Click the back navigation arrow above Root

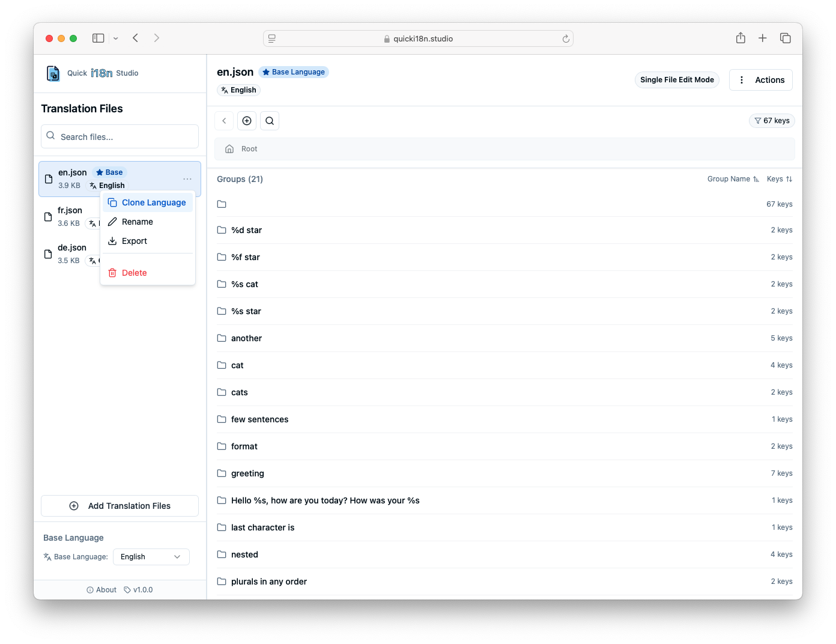223,120
